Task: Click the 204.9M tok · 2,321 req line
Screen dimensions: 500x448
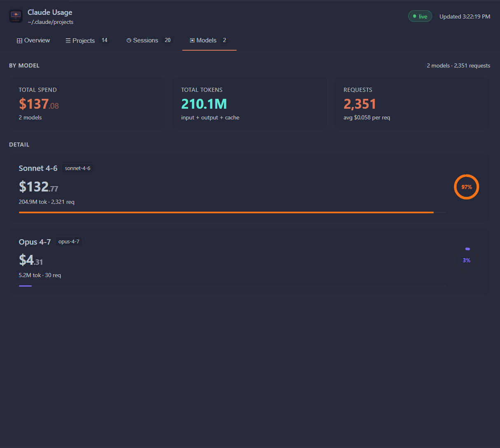Action: pos(47,202)
